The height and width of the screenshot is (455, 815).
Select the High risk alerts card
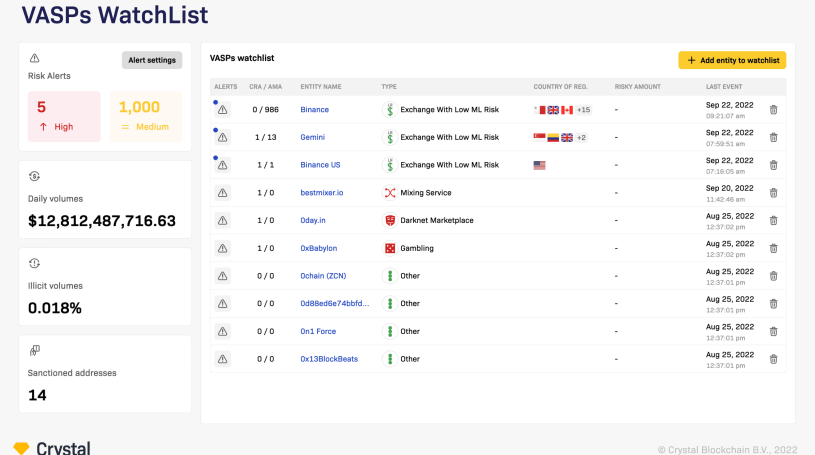tap(65, 116)
